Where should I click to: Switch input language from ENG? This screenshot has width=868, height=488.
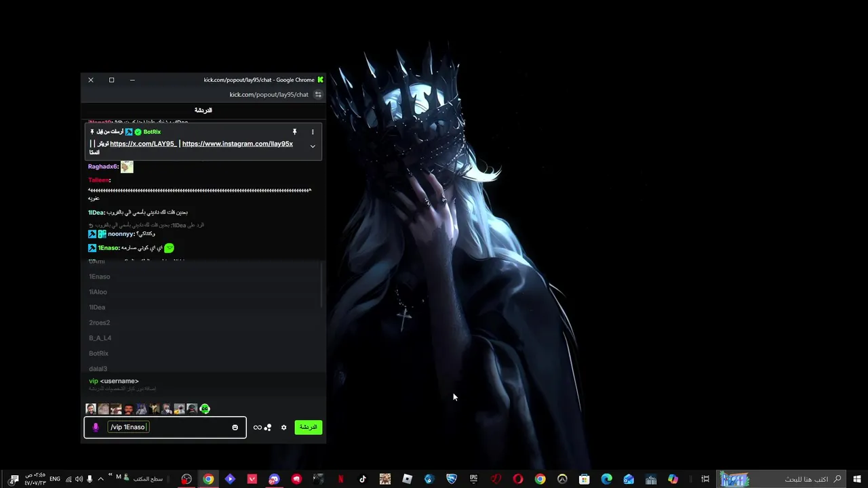(x=55, y=479)
